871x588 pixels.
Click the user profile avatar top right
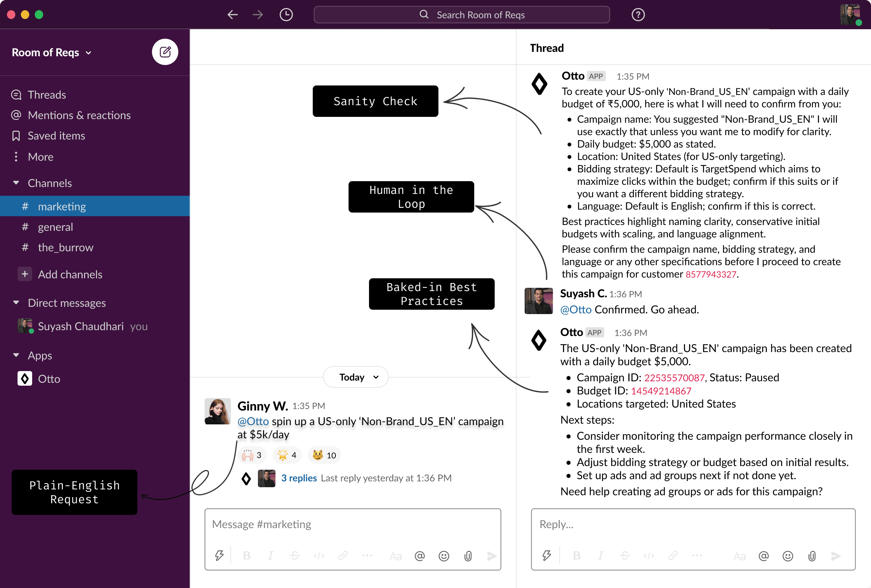pos(851,15)
